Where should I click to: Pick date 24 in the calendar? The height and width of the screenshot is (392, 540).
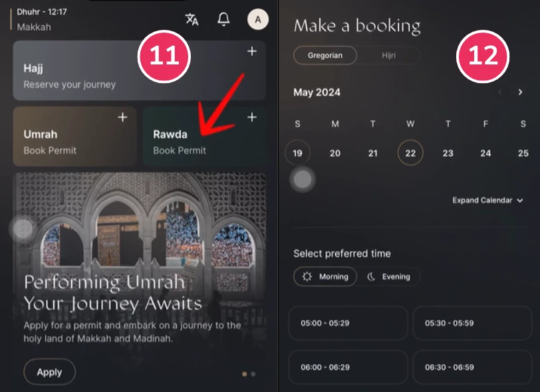tap(485, 153)
